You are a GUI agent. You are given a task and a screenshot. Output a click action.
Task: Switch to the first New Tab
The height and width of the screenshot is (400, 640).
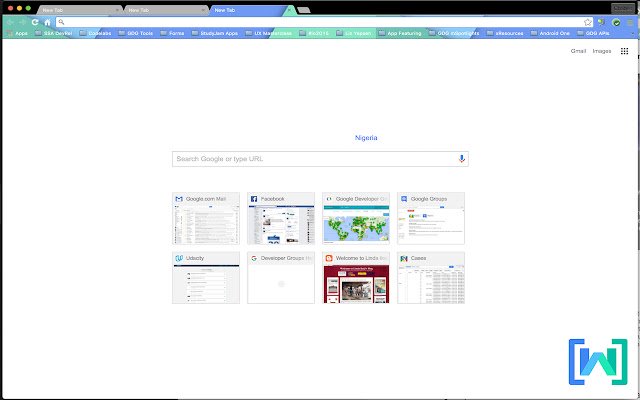click(x=80, y=10)
